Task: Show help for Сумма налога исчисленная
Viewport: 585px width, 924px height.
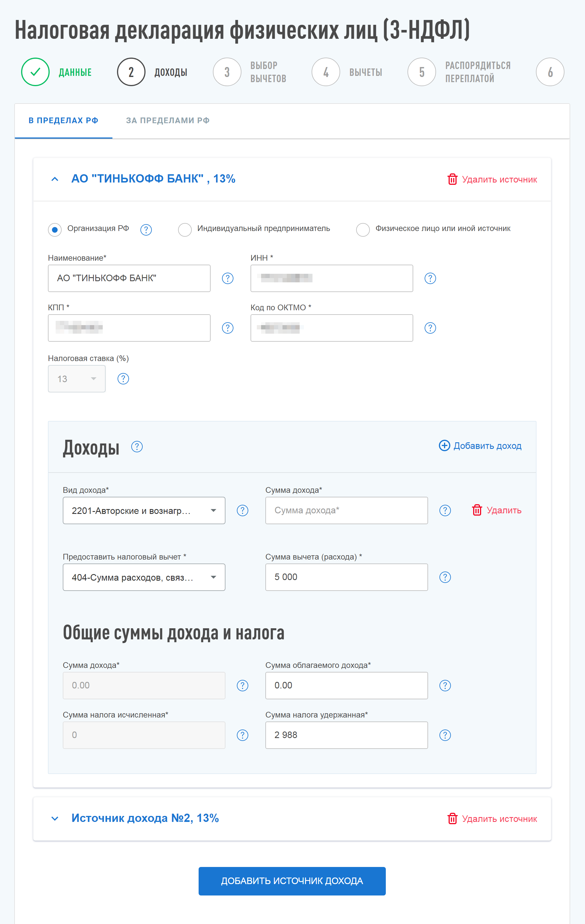Action: pyautogui.click(x=243, y=735)
